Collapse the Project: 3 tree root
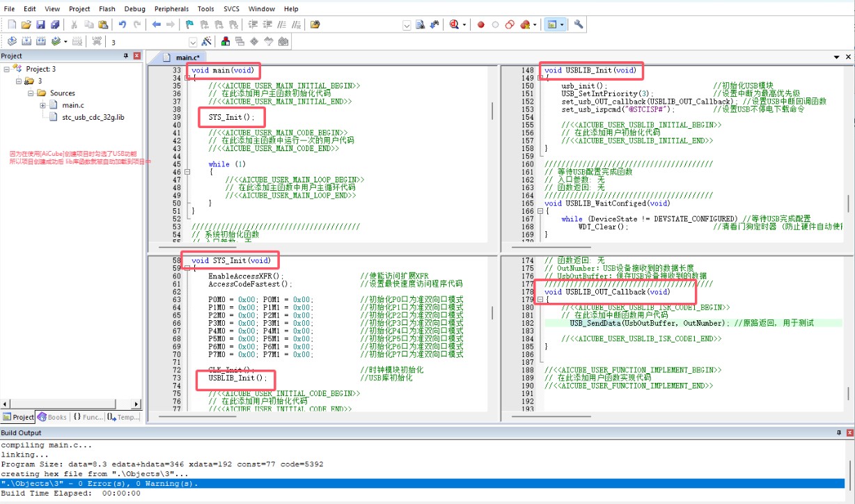This screenshot has width=855, height=504. tap(6, 69)
